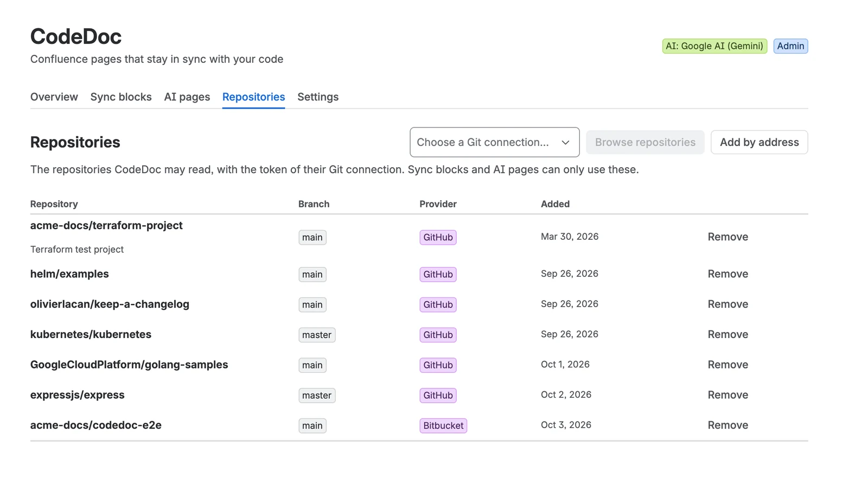Image resolution: width=868 pixels, height=484 pixels.
Task: Click the AI: Google AI (Gemini) badge
Action: point(714,46)
